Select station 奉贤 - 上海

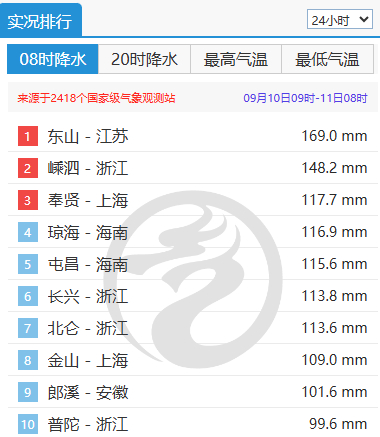click(88, 200)
